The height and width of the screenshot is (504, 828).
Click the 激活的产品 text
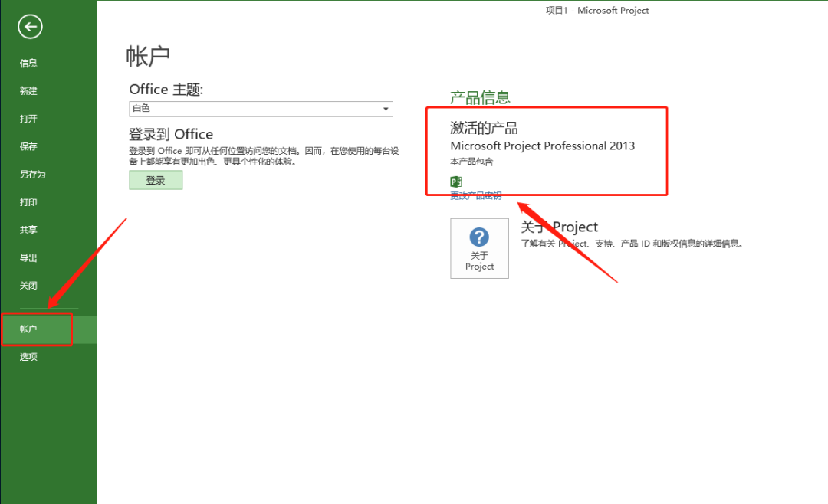(x=484, y=128)
